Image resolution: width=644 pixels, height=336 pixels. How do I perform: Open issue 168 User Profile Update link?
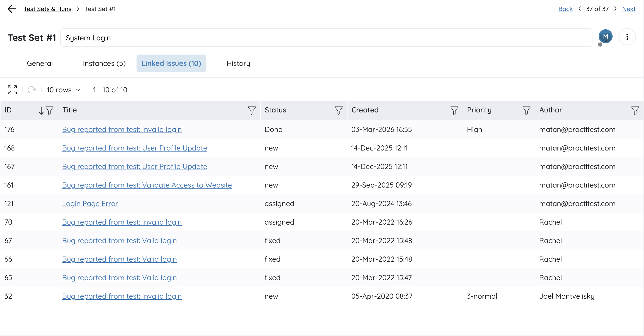point(134,148)
